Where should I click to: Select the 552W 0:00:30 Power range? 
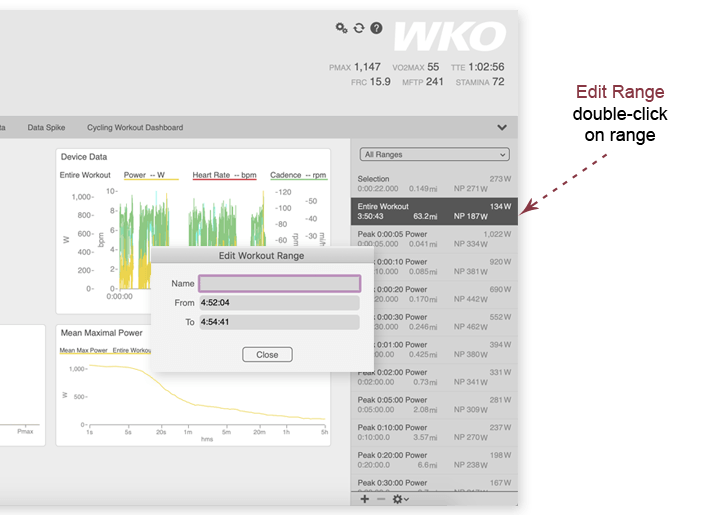[x=445, y=321]
